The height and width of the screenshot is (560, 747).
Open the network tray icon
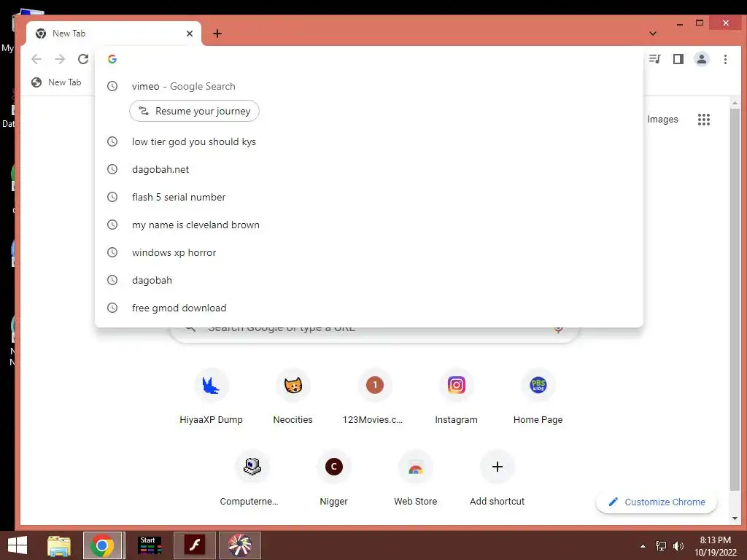point(661,546)
